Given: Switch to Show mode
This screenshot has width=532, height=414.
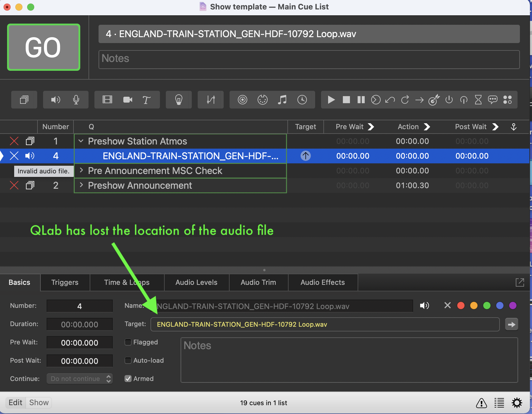Looking at the screenshot, I should click(x=39, y=402).
